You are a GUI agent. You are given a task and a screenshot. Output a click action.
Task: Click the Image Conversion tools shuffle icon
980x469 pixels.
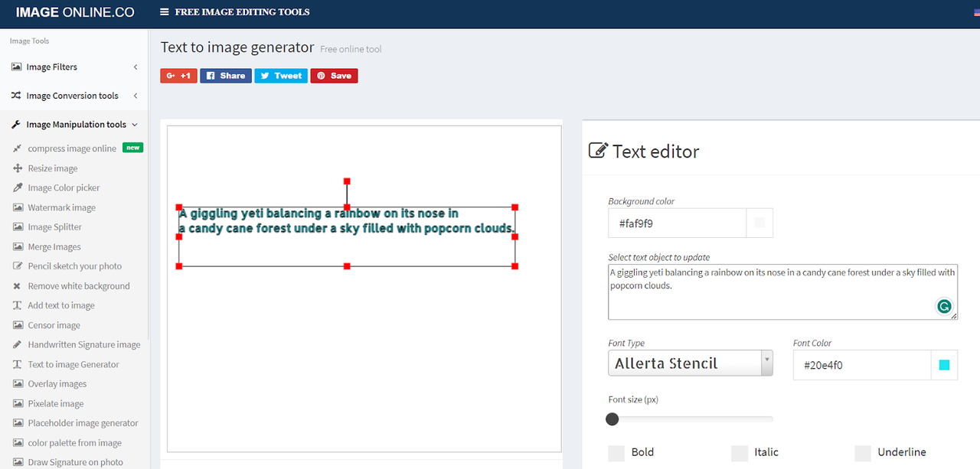coord(16,96)
